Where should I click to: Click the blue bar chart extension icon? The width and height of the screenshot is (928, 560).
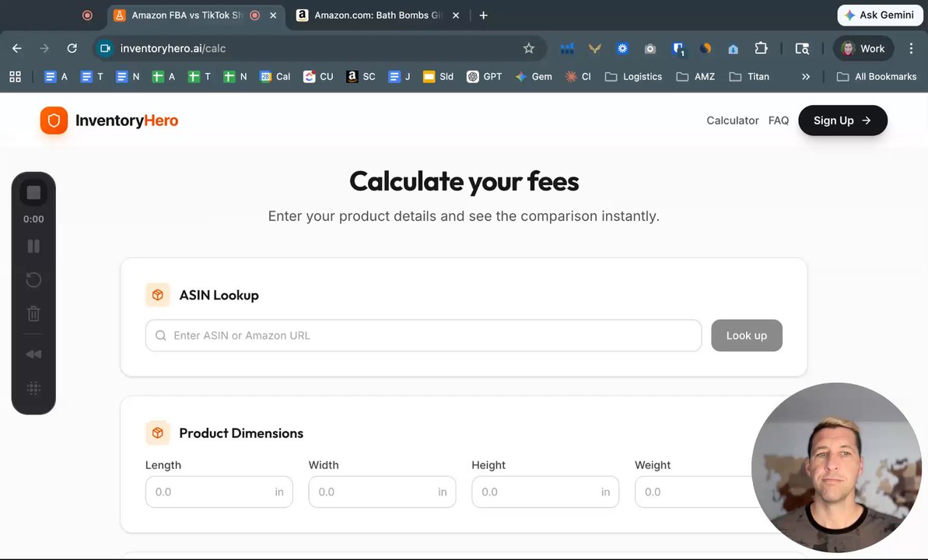[x=567, y=48]
